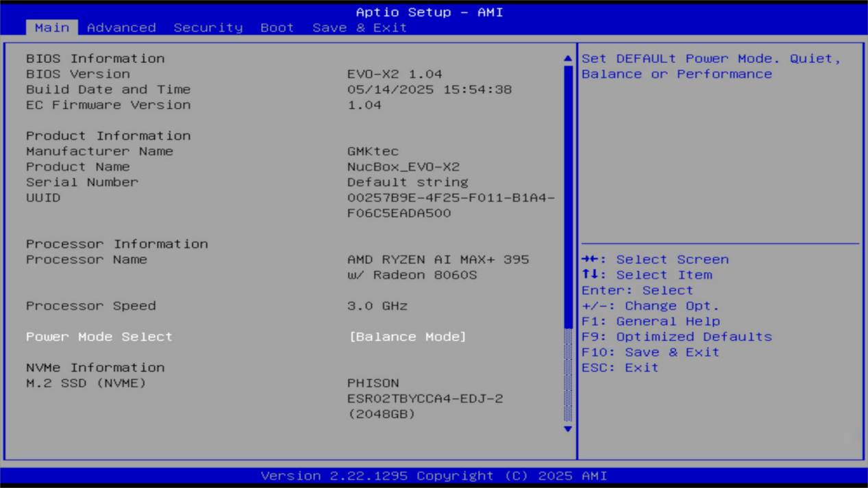Image resolution: width=868 pixels, height=488 pixels.
Task: Click the Default string value
Action: click(408, 182)
